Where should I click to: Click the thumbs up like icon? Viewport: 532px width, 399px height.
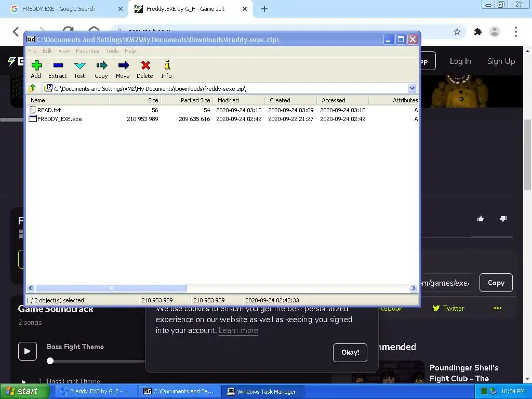[481, 219]
